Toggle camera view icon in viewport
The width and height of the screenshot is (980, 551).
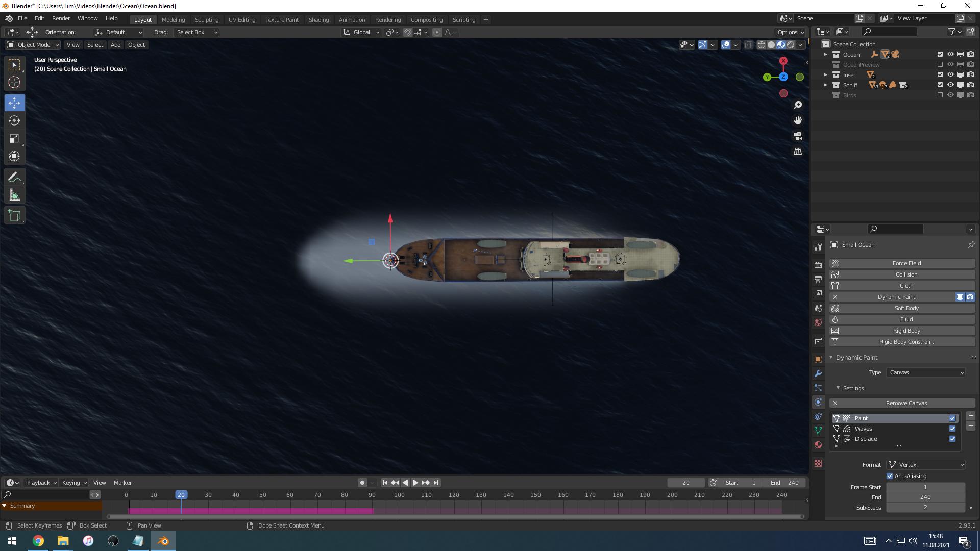pyautogui.click(x=798, y=136)
